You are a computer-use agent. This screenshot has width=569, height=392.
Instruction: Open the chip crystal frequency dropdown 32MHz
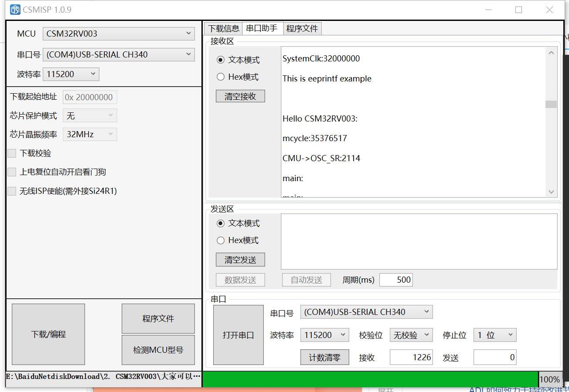[x=90, y=134]
